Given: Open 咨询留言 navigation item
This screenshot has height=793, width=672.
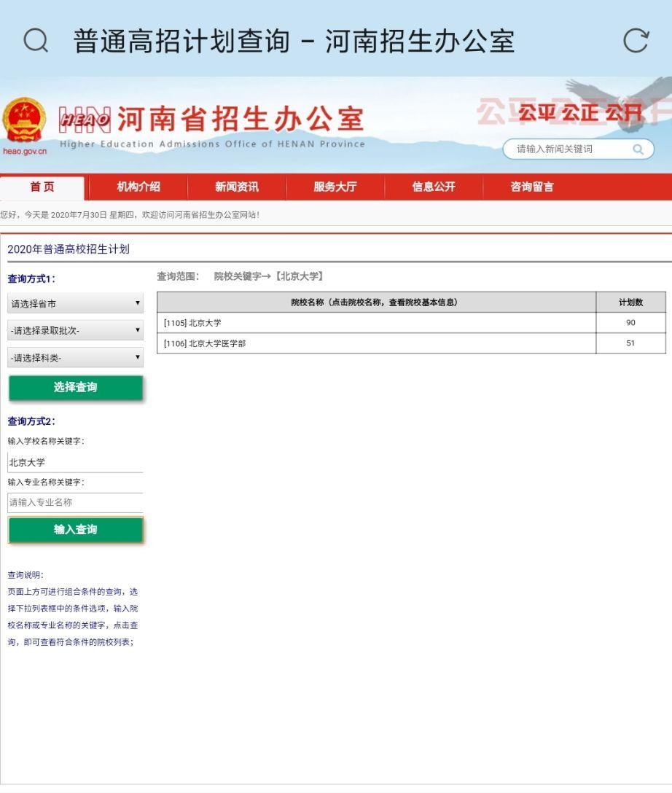Looking at the screenshot, I should pyautogui.click(x=532, y=187).
